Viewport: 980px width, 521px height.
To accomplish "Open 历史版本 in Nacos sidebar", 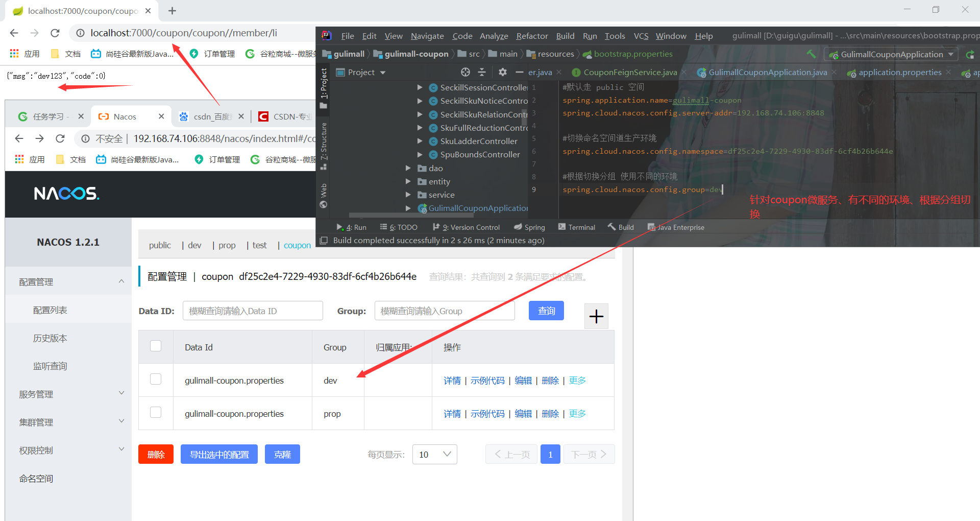I will [50, 338].
